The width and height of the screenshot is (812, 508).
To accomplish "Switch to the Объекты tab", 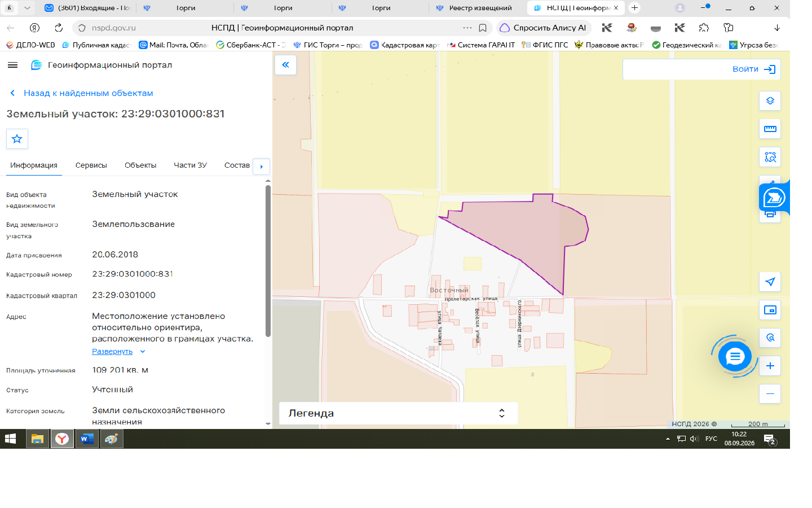I will click(140, 165).
